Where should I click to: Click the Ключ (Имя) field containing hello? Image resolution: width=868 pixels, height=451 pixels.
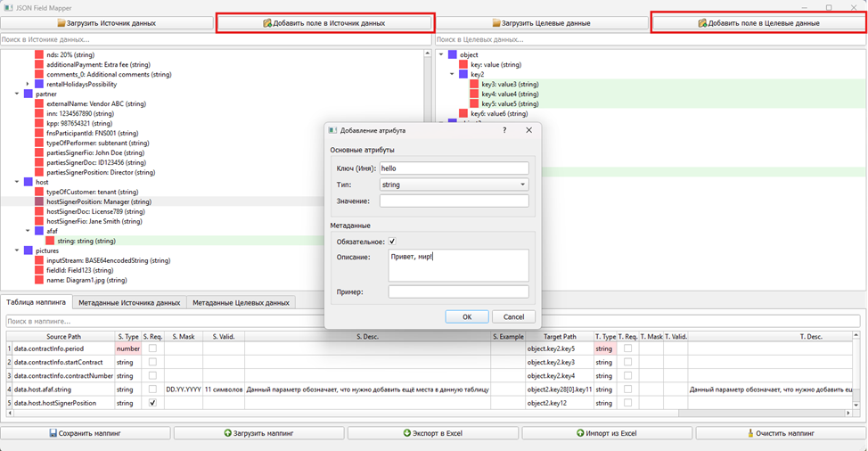(x=454, y=168)
